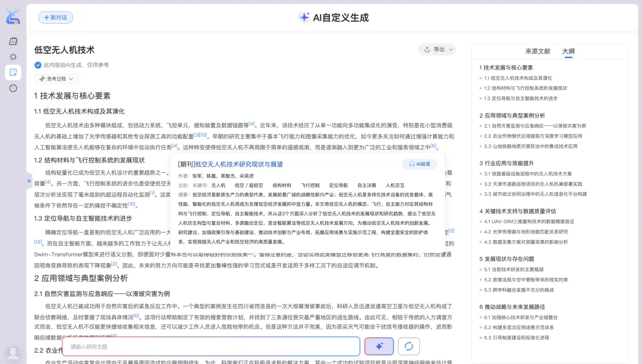Viewport: 642px width, 364px height.
Task: Click outline item 6.3 引导制度建设和标准化进程
Action: point(516,337)
